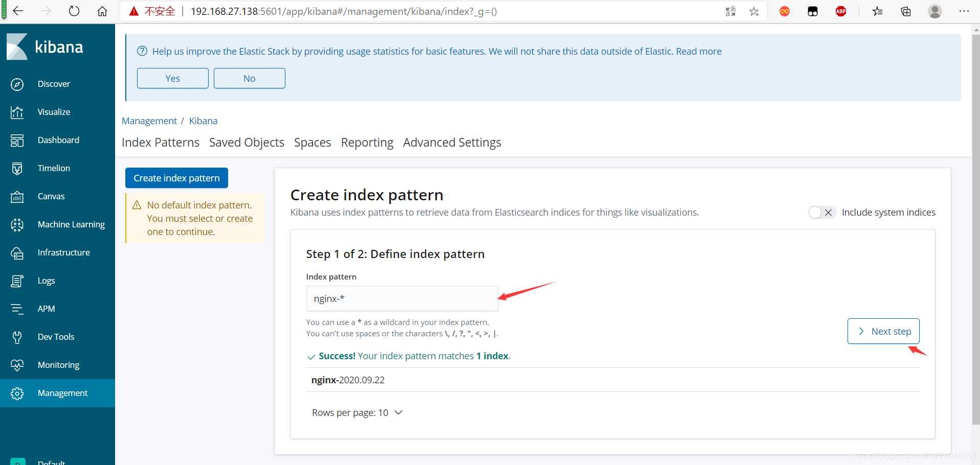Open Discover compass icon in sidebar
Viewport: 980px width, 465px height.
(17, 84)
